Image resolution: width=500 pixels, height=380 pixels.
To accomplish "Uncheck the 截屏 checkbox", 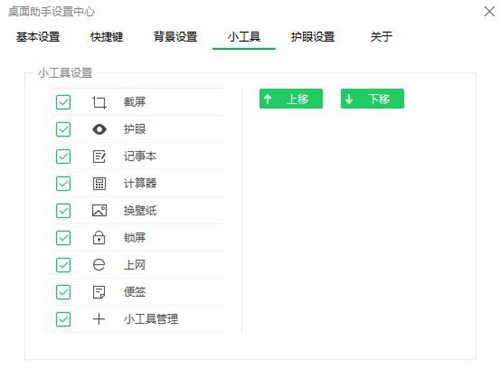I will click(x=63, y=102).
